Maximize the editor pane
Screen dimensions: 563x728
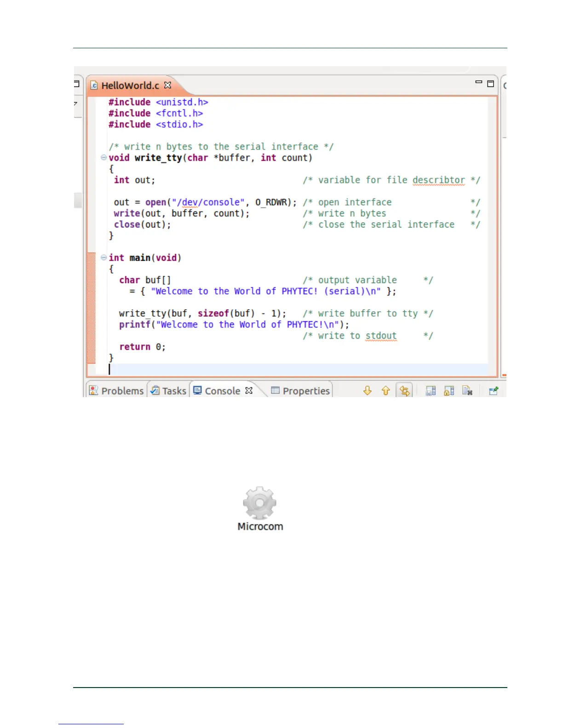(490, 84)
